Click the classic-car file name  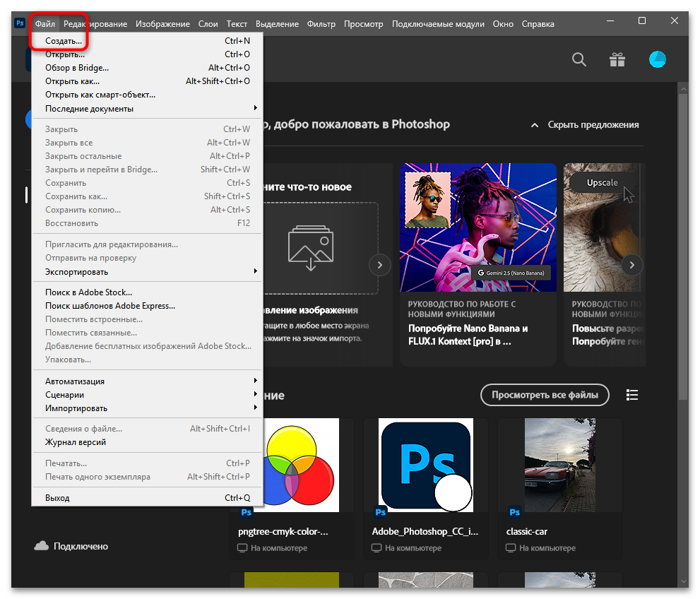point(527,531)
